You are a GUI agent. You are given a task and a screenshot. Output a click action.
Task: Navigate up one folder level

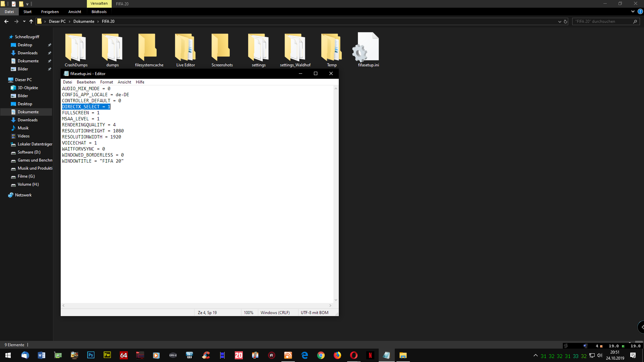pos(31,21)
